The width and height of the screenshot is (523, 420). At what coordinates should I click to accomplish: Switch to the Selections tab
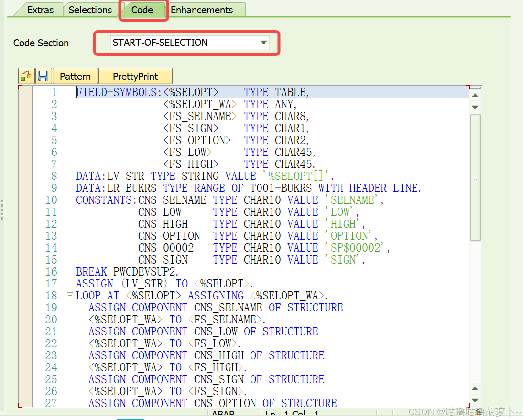tap(90, 10)
